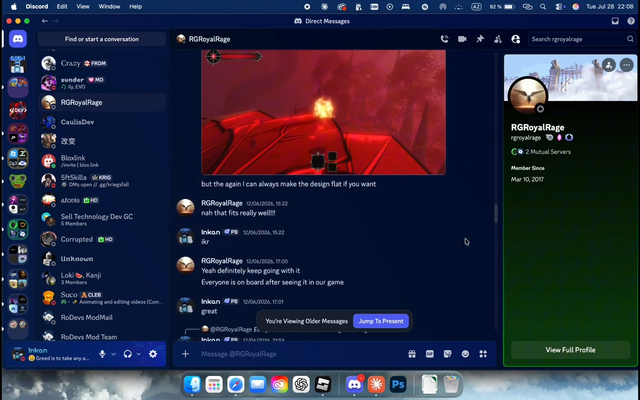640x400 pixels.
Task: Open the sticker picker
Action: pos(447,354)
